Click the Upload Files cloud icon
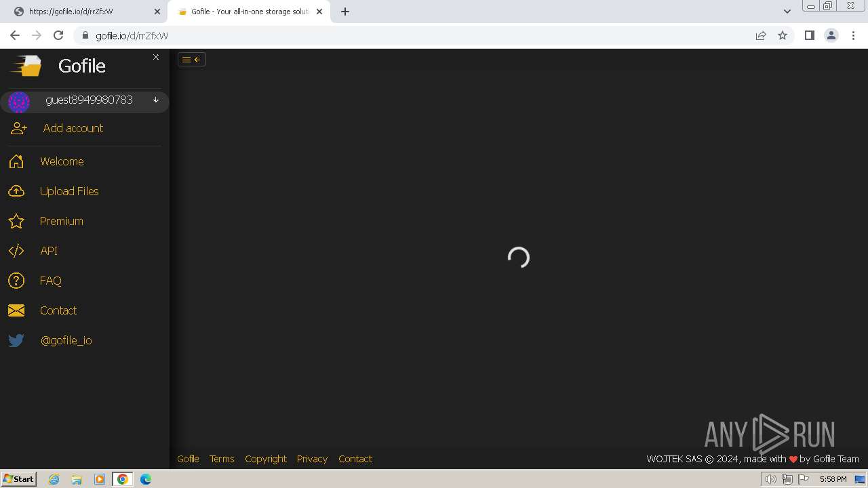The height and width of the screenshot is (488, 868). pos(16,191)
